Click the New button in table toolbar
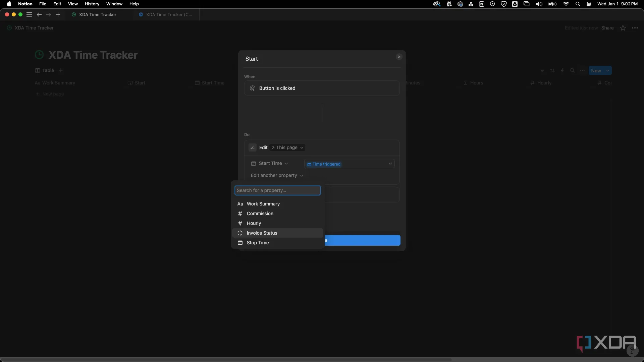Screen dimensions: 644x362 596,71
